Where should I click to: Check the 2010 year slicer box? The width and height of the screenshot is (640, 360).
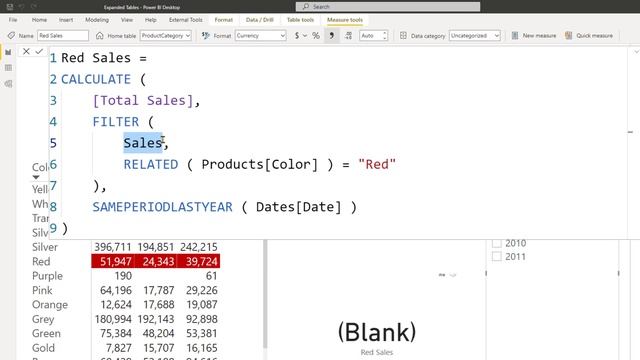pyautogui.click(x=497, y=243)
